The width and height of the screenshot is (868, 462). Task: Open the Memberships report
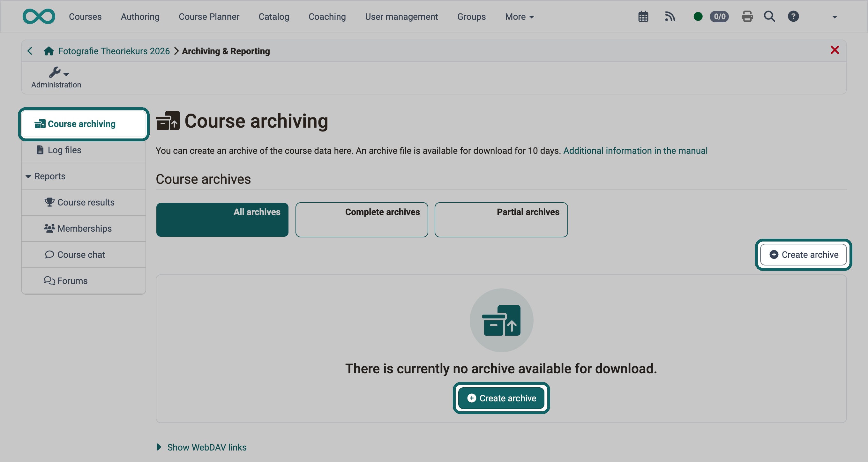[84, 228]
